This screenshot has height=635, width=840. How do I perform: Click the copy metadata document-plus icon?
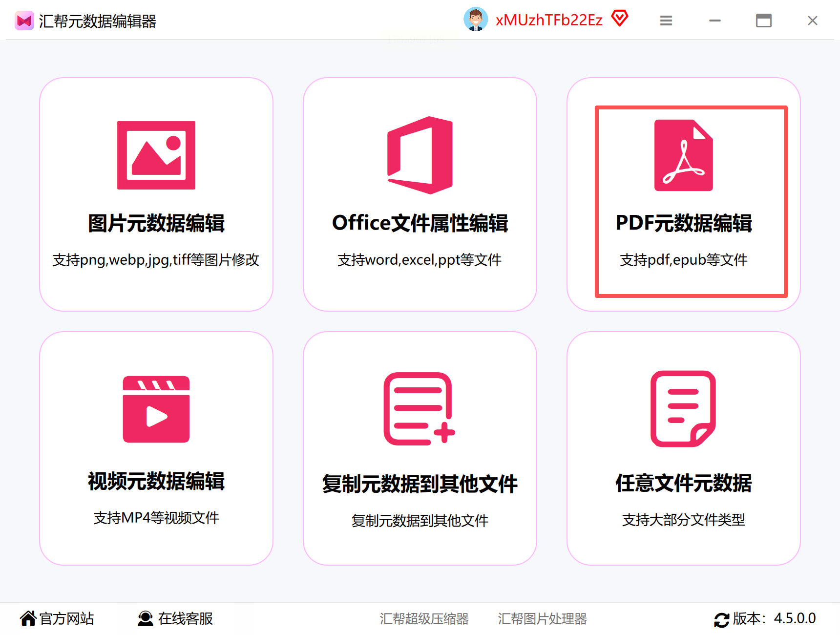[x=420, y=409]
